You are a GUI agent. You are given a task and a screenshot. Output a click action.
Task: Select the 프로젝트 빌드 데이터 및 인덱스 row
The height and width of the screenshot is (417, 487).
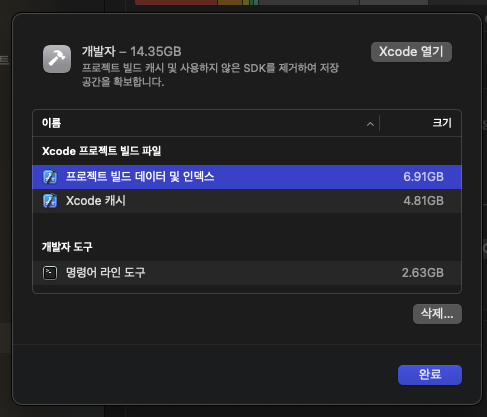click(247, 177)
